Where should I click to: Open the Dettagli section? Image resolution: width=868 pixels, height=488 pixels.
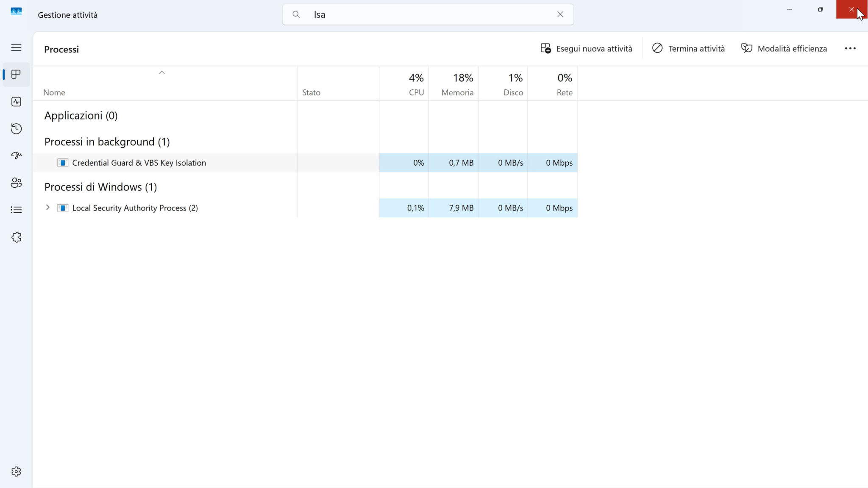tap(16, 210)
